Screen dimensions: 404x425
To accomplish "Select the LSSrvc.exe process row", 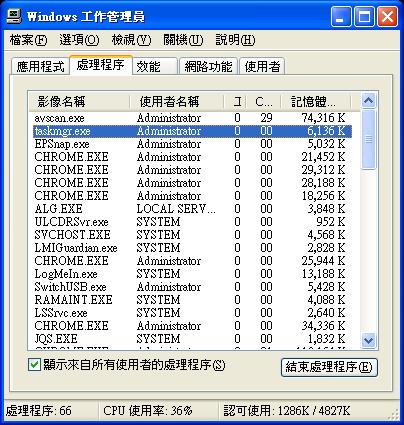I will pos(192,313).
